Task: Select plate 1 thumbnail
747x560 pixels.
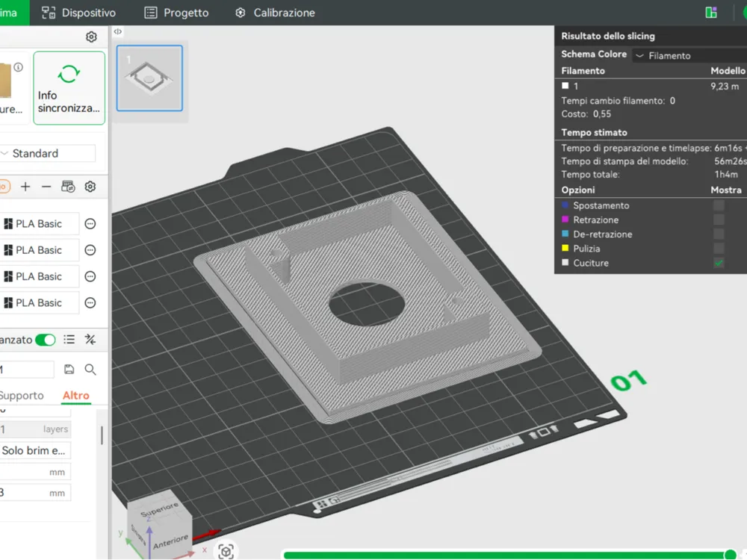Action: pyautogui.click(x=149, y=78)
